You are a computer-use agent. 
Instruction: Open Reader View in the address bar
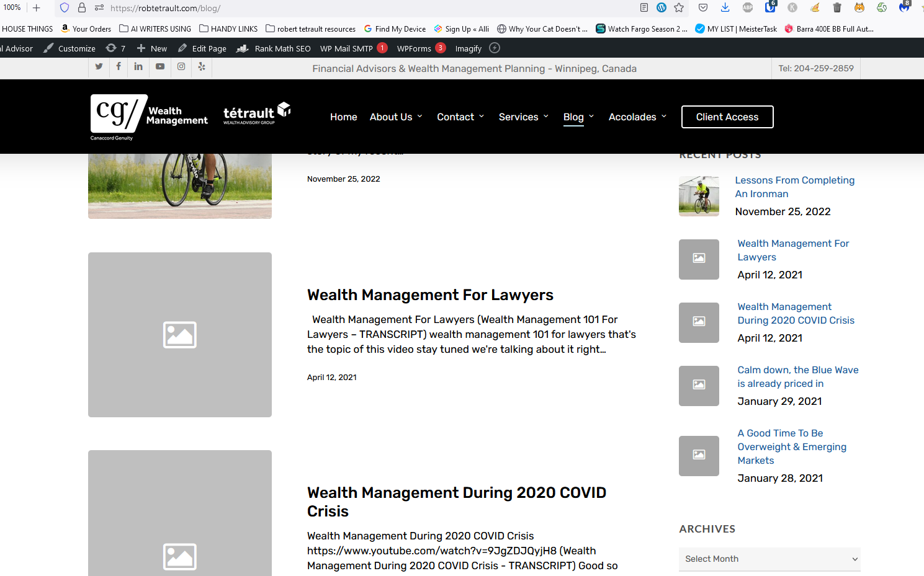click(x=644, y=7)
